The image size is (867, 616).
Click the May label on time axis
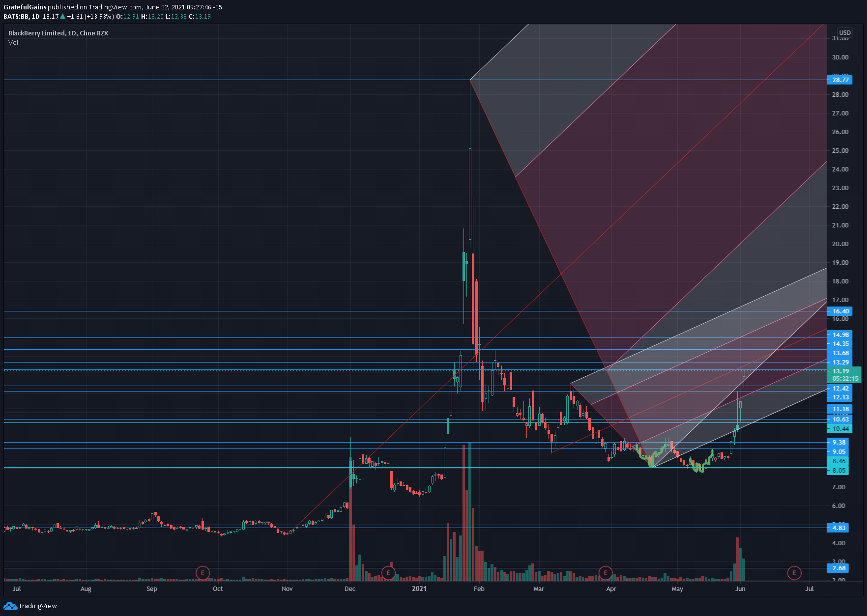(x=677, y=588)
